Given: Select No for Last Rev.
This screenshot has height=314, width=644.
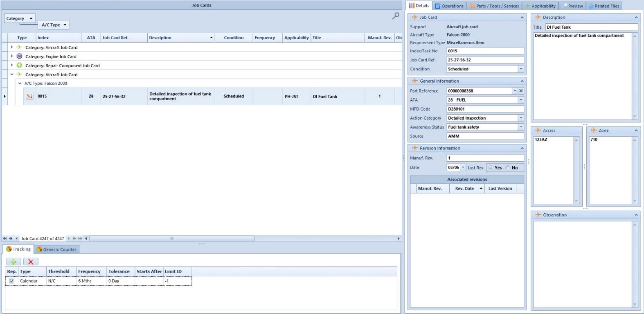Looking at the screenshot, I should [x=508, y=168].
